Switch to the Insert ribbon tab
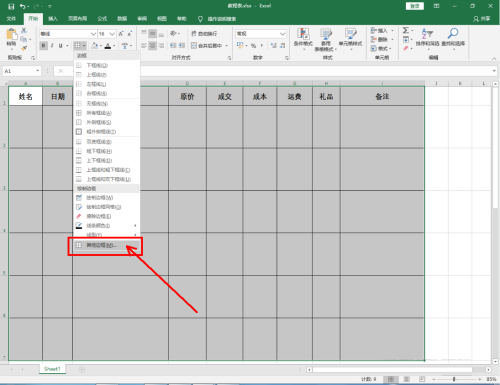 53,19
